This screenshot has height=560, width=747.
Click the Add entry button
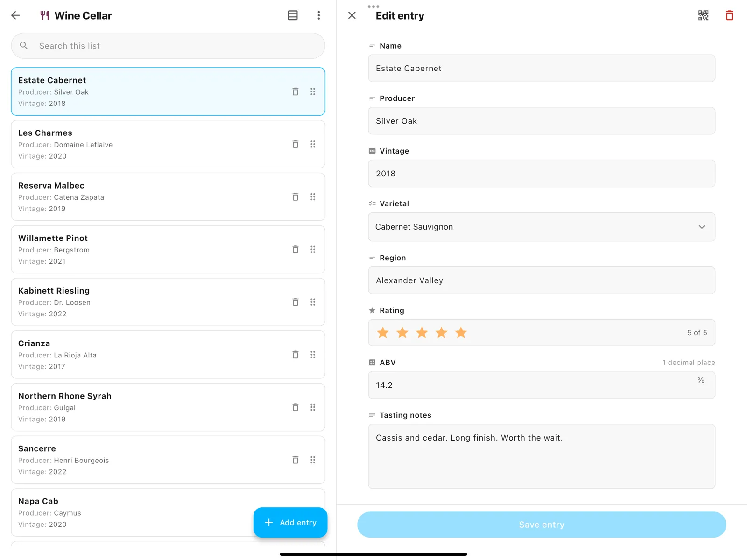click(x=290, y=523)
